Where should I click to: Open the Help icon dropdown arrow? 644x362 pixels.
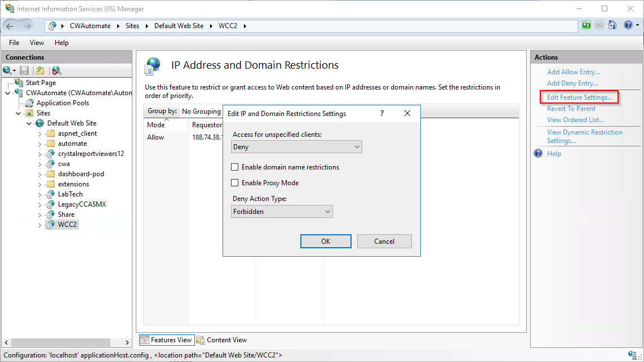[637, 25]
